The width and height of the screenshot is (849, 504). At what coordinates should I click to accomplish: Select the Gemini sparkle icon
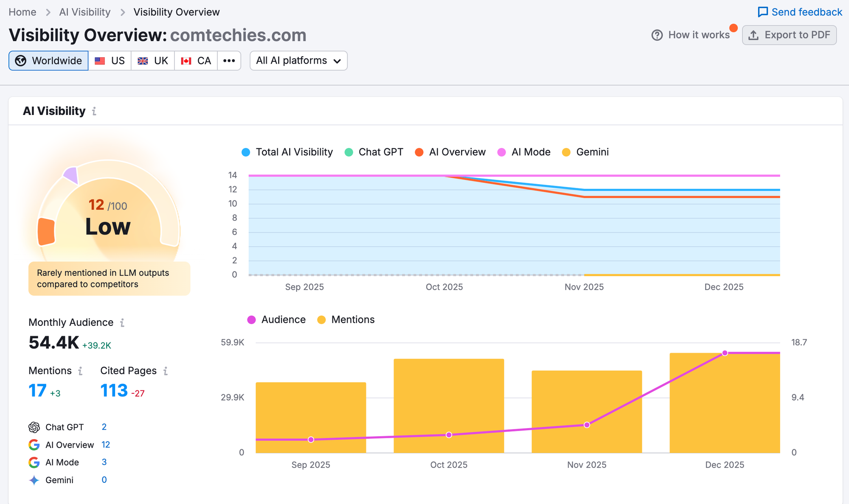[x=34, y=480]
